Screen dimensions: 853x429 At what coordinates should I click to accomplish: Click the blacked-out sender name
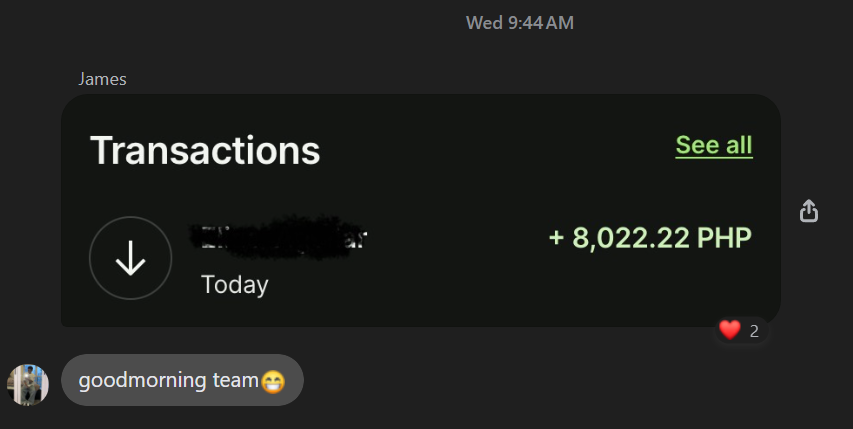(x=279, y=238)
